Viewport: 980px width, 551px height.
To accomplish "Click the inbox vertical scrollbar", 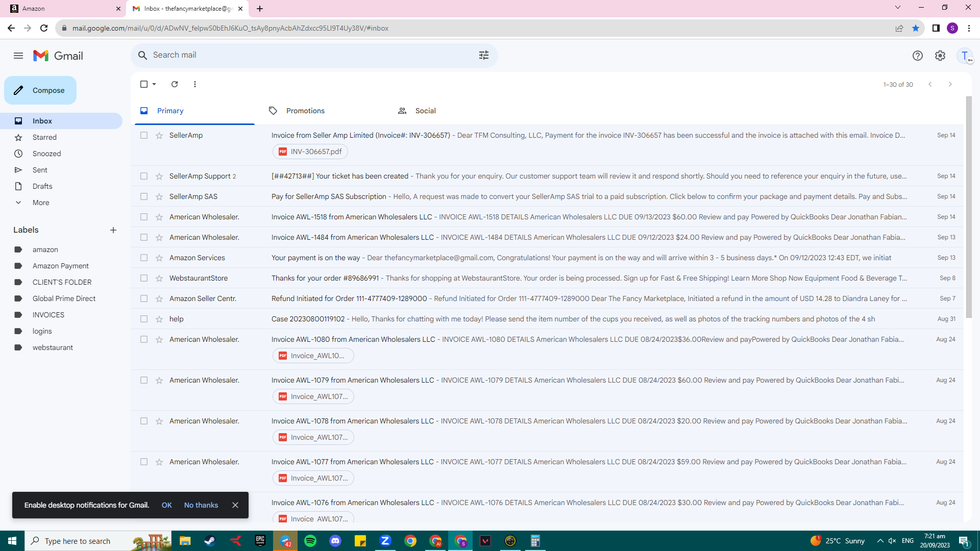I will (x=969, y=207).
